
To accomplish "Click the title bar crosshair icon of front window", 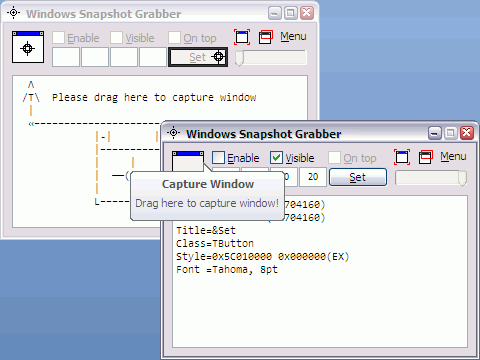I will click(x=173, y=133).
